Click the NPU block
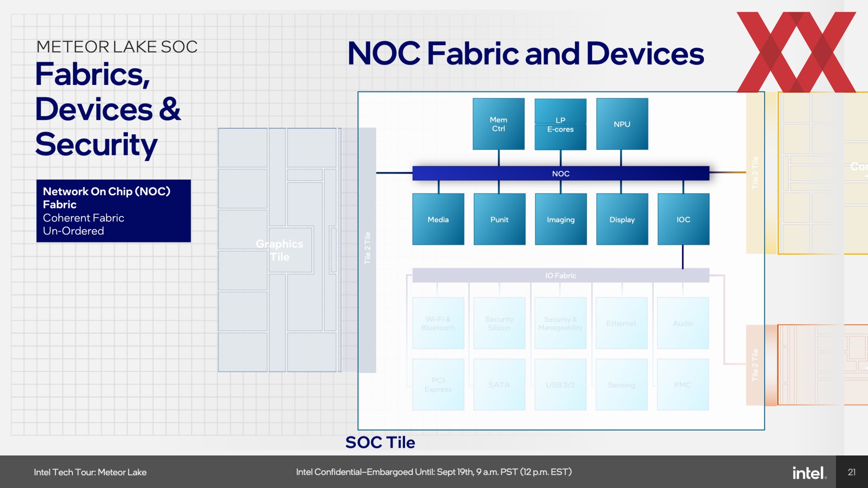Image resolution: width=868 pixels, height=488 pixels. pos(622,124)
